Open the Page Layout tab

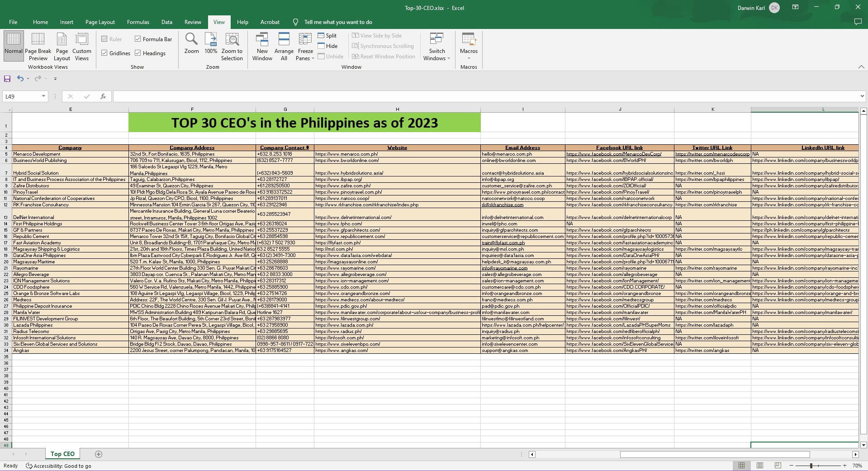pyautogui.click(x=100, y=22)
